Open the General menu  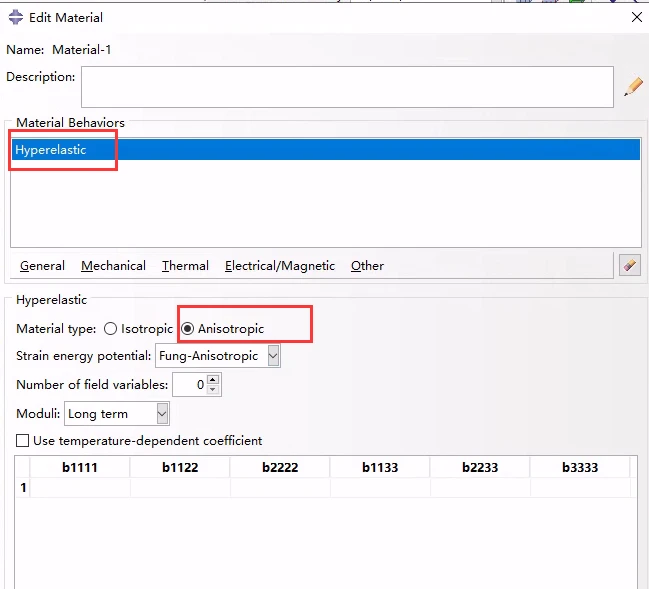[42, 266]
